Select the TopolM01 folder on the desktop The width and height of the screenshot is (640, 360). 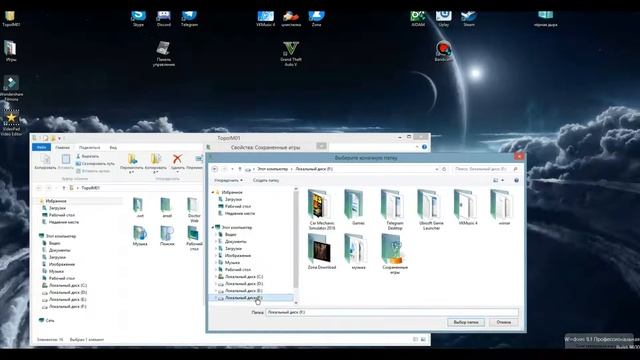[x=11, y=18]
